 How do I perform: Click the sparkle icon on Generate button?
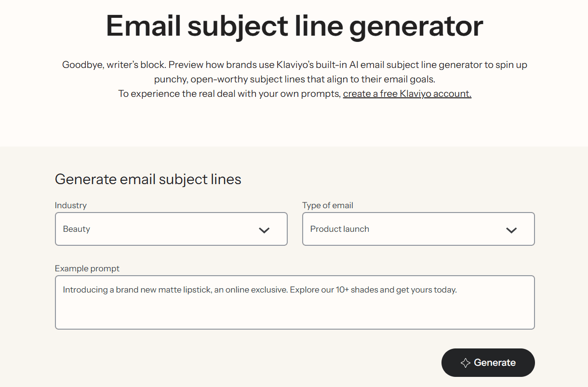tap(464, 362)
